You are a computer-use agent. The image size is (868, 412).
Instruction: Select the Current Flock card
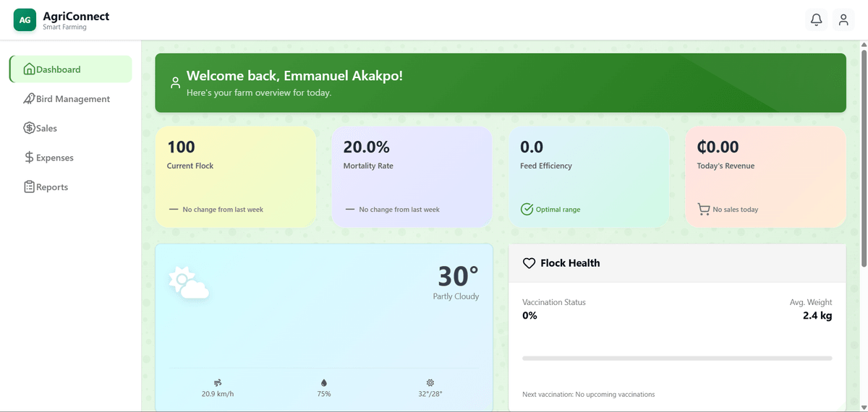tap(236, 177)
